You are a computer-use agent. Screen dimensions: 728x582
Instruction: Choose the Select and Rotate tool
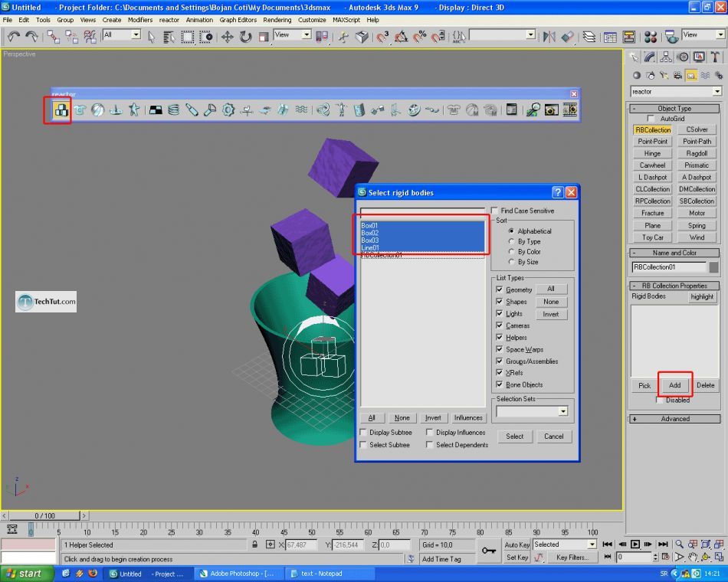pos(245,37)
